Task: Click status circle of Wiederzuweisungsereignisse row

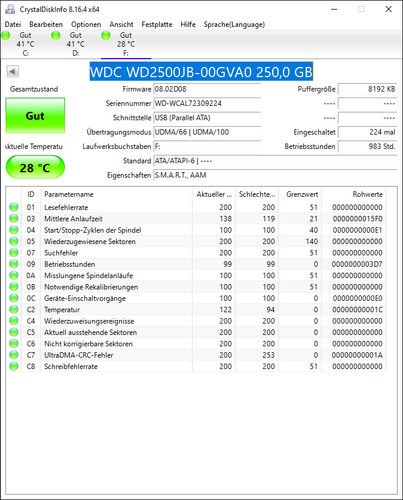Action: [x=14, y=321]
